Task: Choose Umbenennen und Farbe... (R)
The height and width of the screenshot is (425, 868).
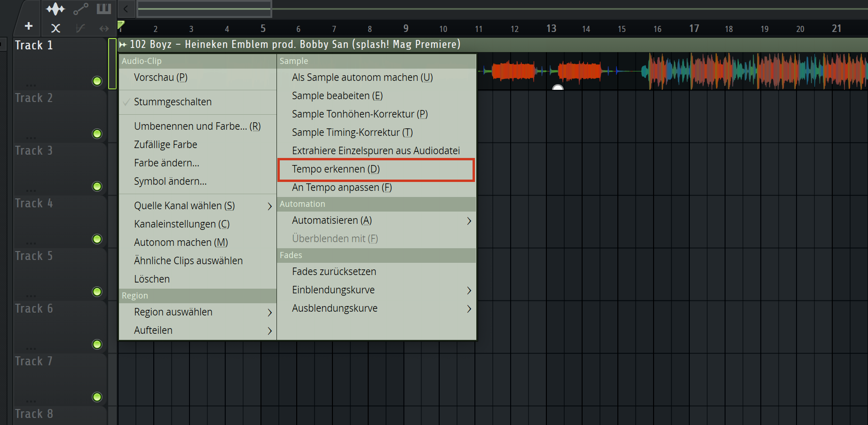Action: (197, 126)
